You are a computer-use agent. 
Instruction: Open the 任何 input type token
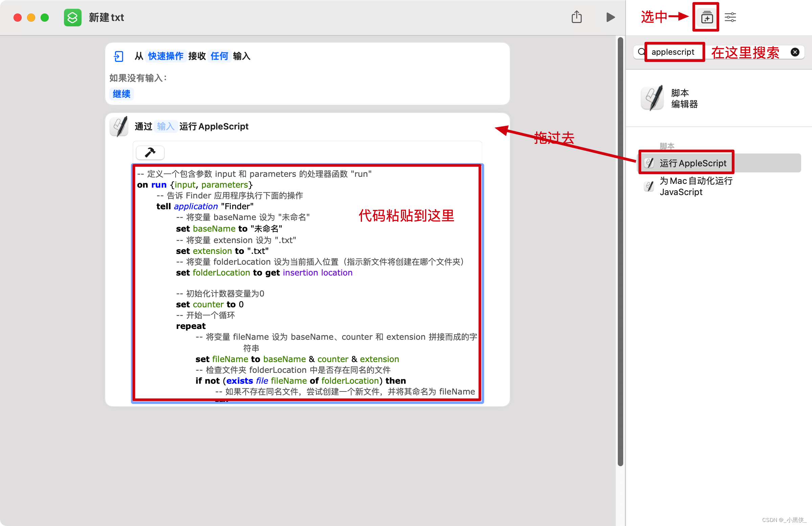tap(219, 56)
